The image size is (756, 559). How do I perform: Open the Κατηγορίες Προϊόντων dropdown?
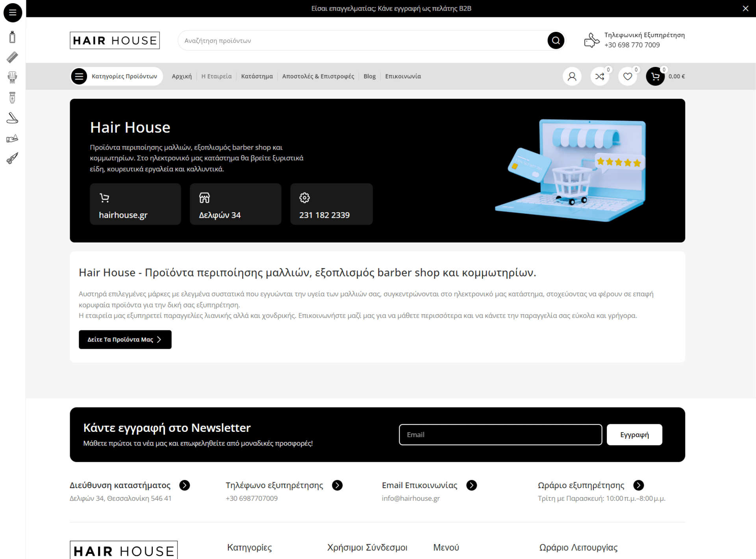pyautogui.click(x=116, y=76)
